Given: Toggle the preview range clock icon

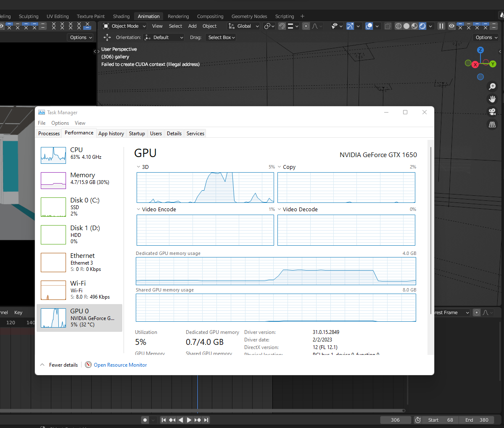Looking at the screenshot, I should click(417, 420).
